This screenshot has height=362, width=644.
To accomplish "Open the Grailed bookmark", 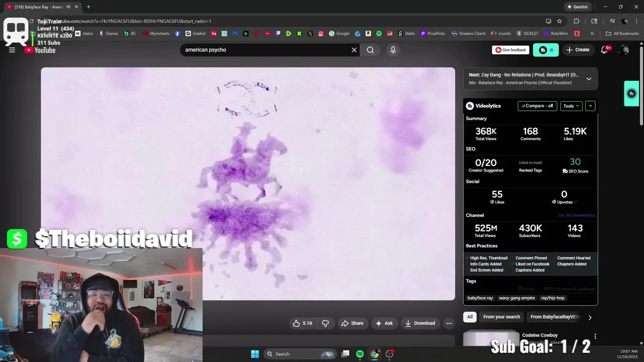I will 195,34.
